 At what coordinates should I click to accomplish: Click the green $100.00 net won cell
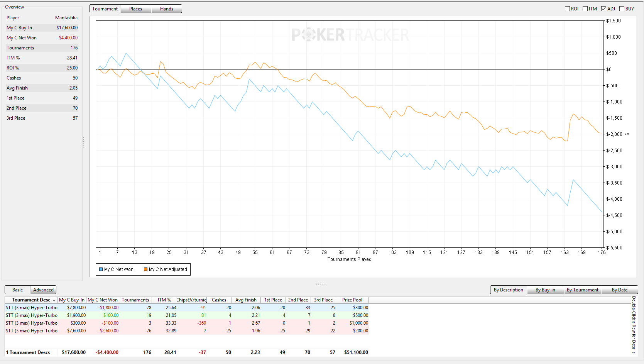[x=111, y=315]
